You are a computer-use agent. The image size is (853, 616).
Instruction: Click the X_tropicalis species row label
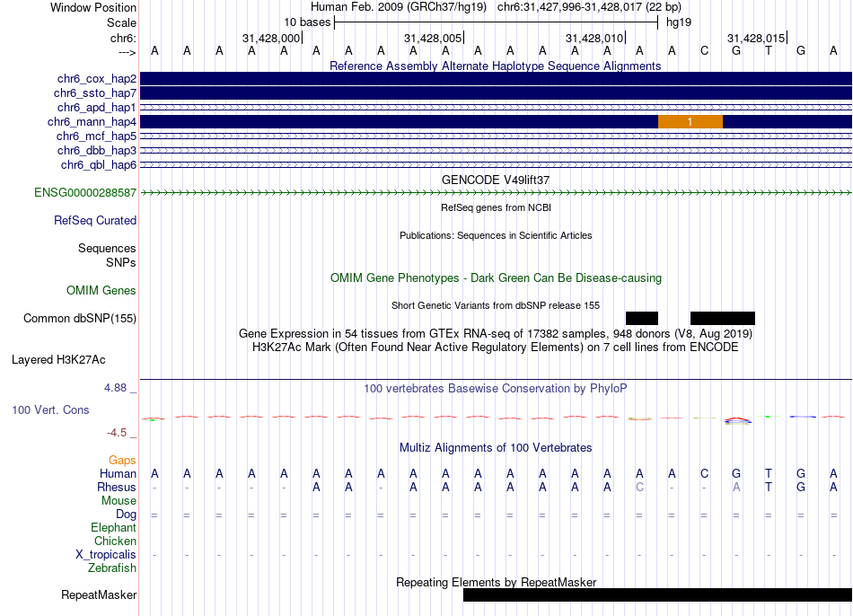click(x=106, y=555)
